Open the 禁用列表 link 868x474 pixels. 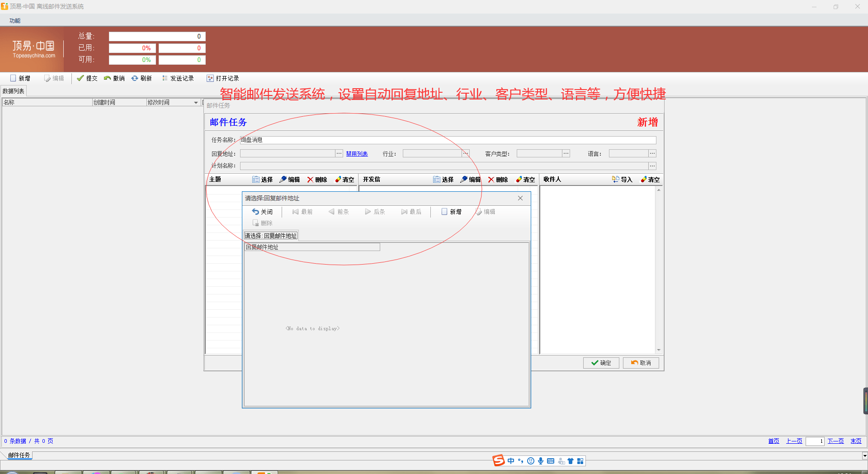pyautogui.click(x=357, y=154)
